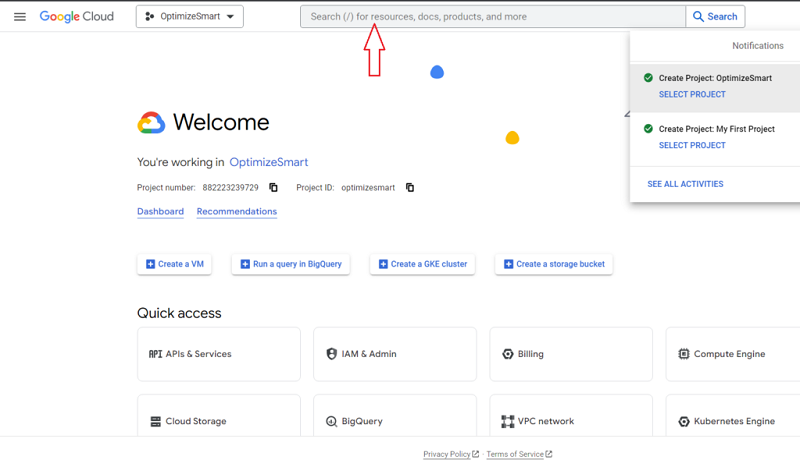Click the Google Cloud logo
Viewport: 800px width, 467px height.
point(77,16)
